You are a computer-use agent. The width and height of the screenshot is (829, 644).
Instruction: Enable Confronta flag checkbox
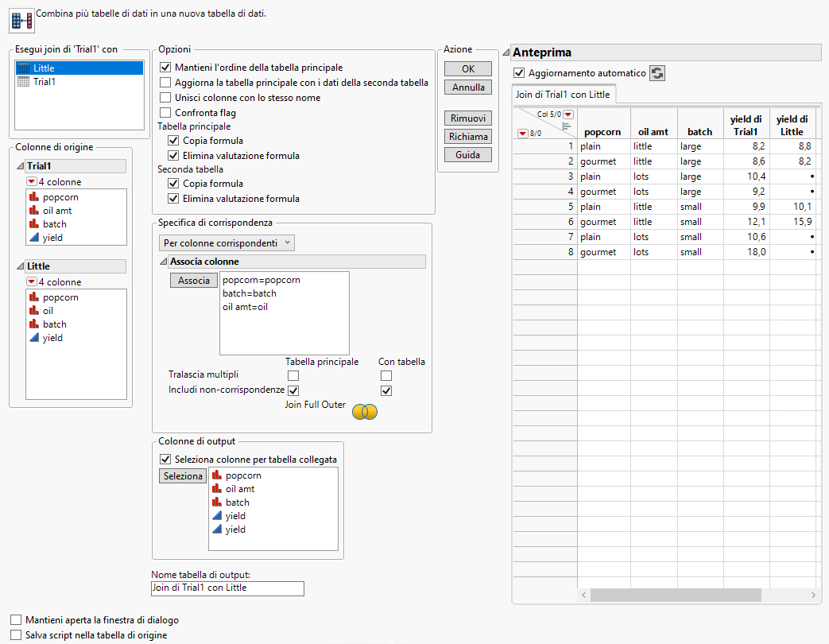tap(165, 113)
